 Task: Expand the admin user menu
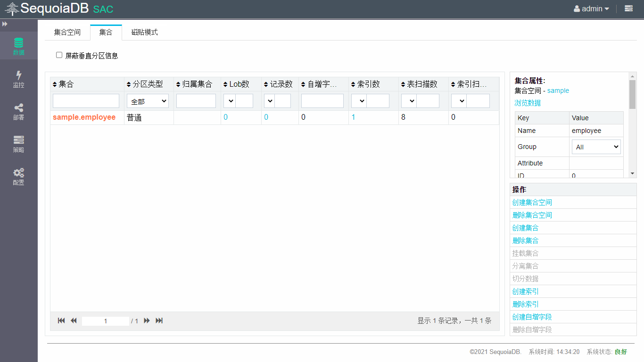591,8
